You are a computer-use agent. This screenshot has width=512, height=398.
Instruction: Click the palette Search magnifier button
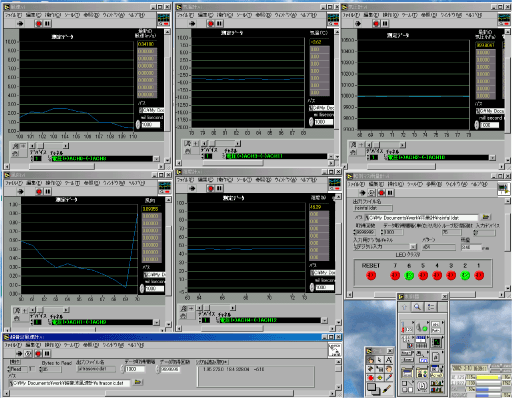click(x=417, y=307)
